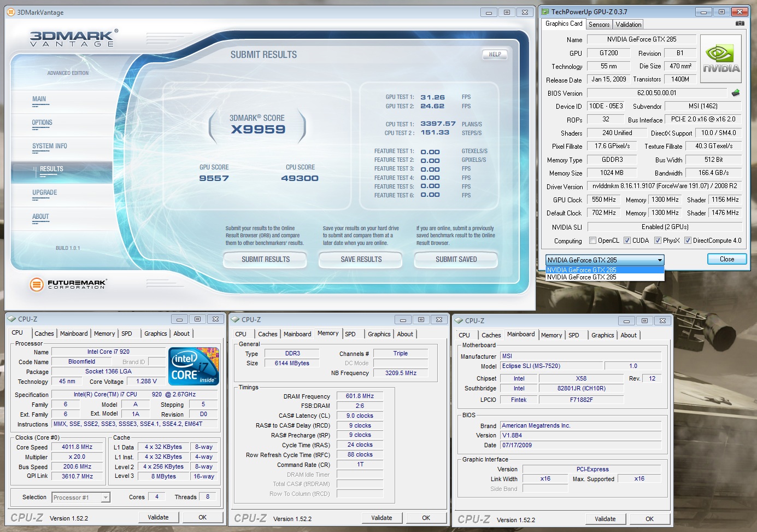Click the title icon of CPU-Z CPU window
Screen dimensions: 757x532
click(11, 319)
